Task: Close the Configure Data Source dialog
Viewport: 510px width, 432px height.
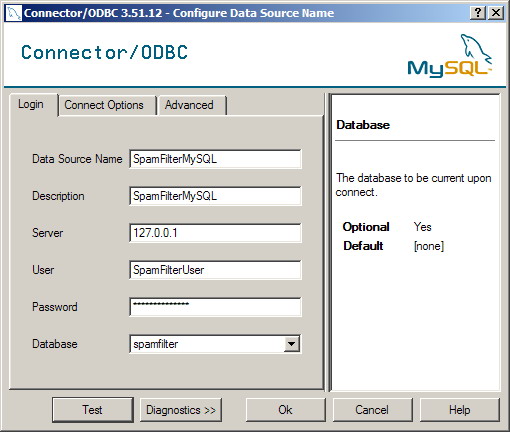Action: pos(496,13)
